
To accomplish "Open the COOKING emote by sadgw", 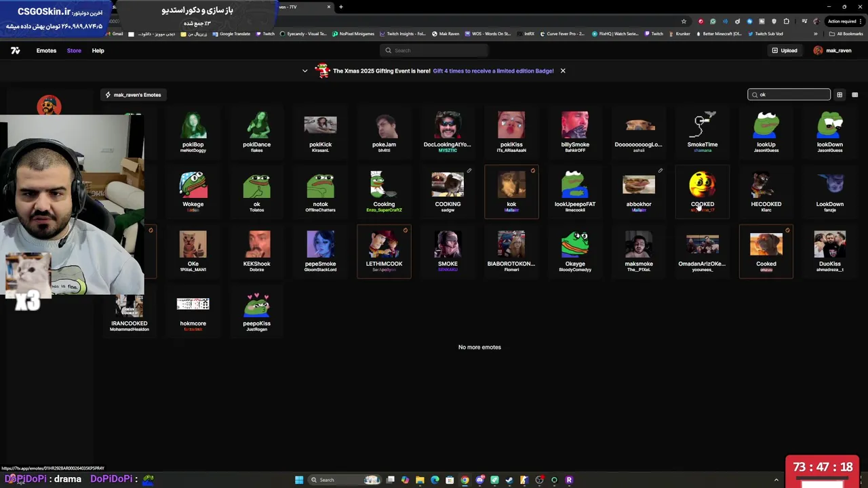I will (448, 192).
